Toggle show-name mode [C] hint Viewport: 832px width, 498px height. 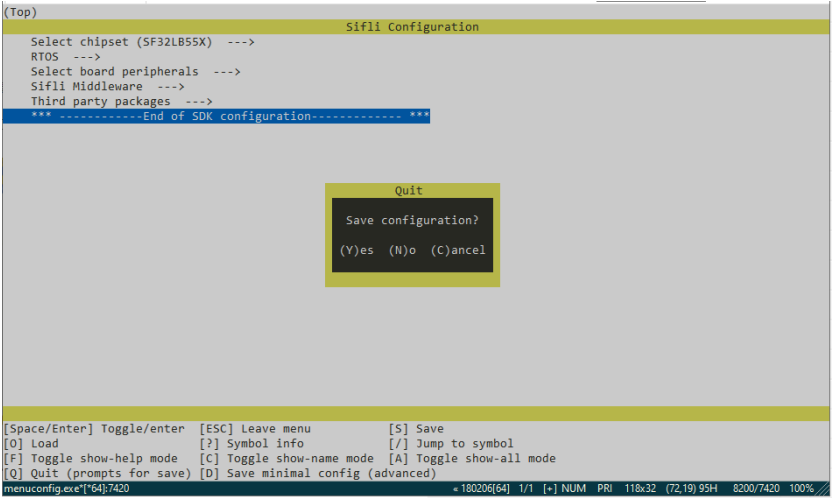[286, 458]
